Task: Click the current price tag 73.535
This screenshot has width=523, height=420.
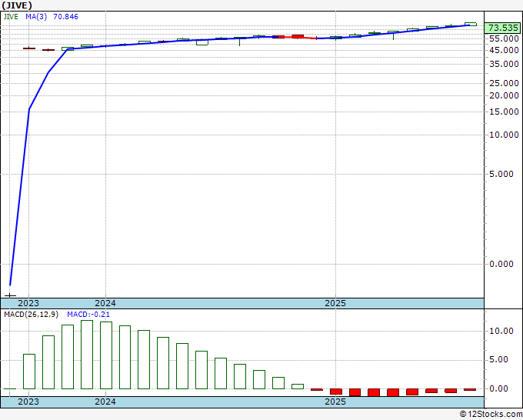Action: [x=503, y=28]
